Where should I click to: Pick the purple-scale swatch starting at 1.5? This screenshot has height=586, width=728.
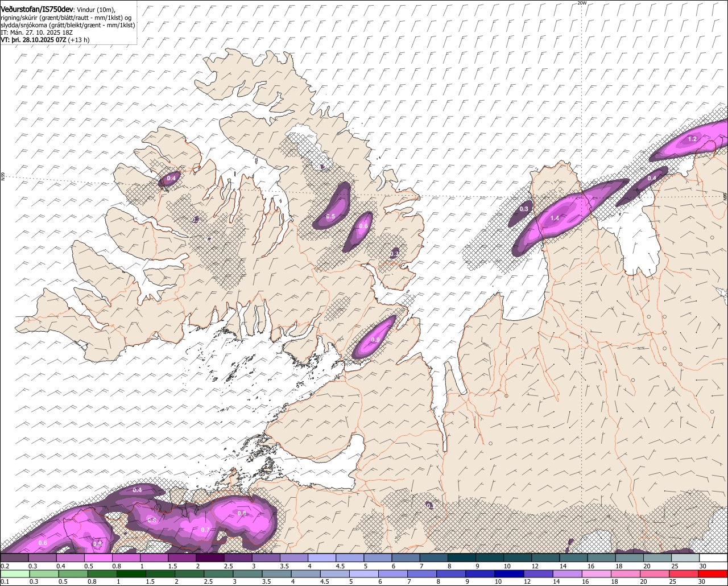[x=182, y=558]
